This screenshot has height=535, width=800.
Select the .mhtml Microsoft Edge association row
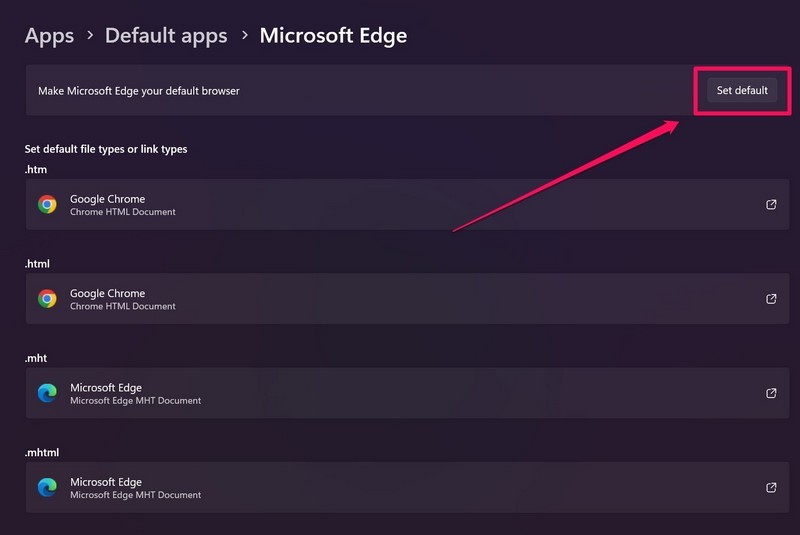pos(400,487)
